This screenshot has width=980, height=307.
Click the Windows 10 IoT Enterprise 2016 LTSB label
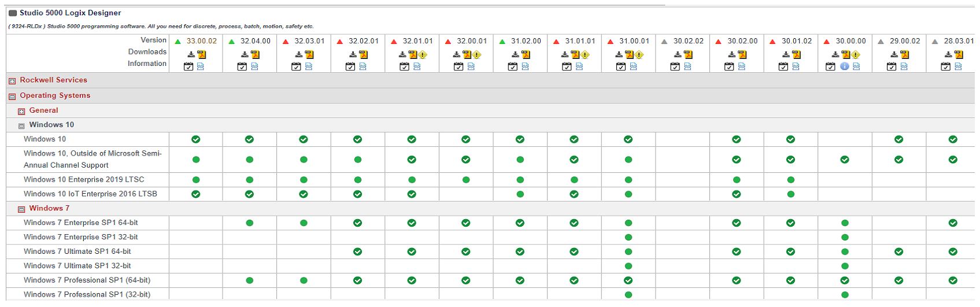[x=90, y=194]
